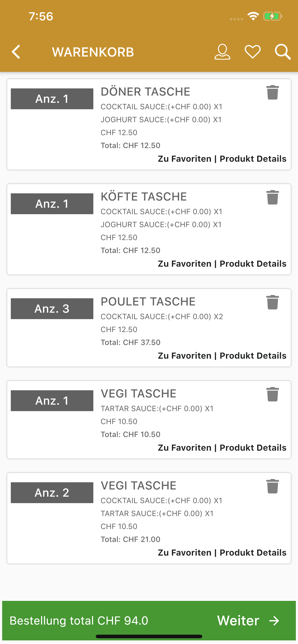The width and height of the screenshot is (298, 644).
Task: Open Produkt Details for Poulet Tasche
Action: pos(253,356)
